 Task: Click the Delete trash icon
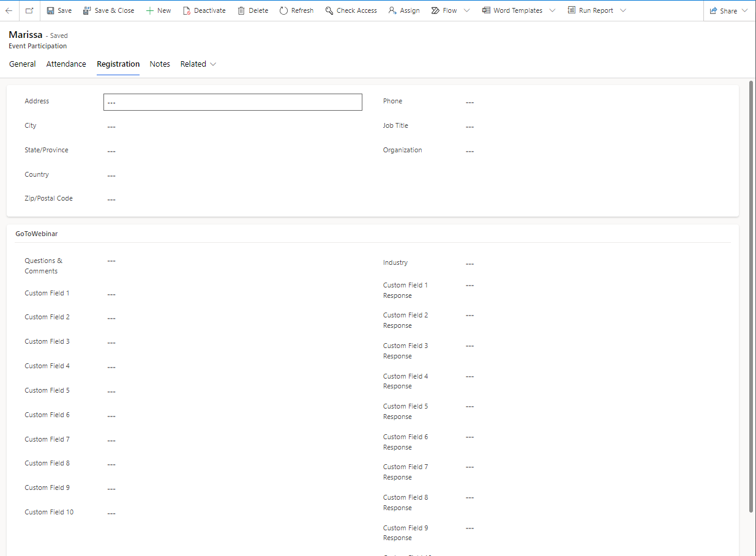point(241,10)
